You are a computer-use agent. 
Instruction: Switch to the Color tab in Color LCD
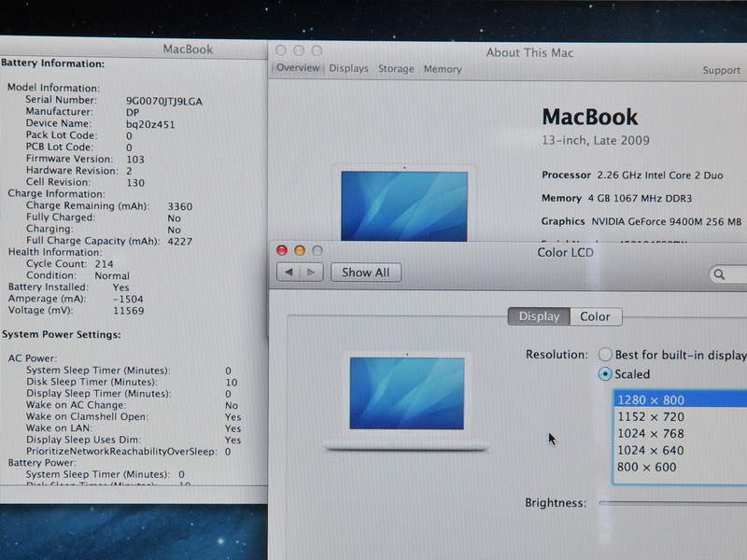596,316
